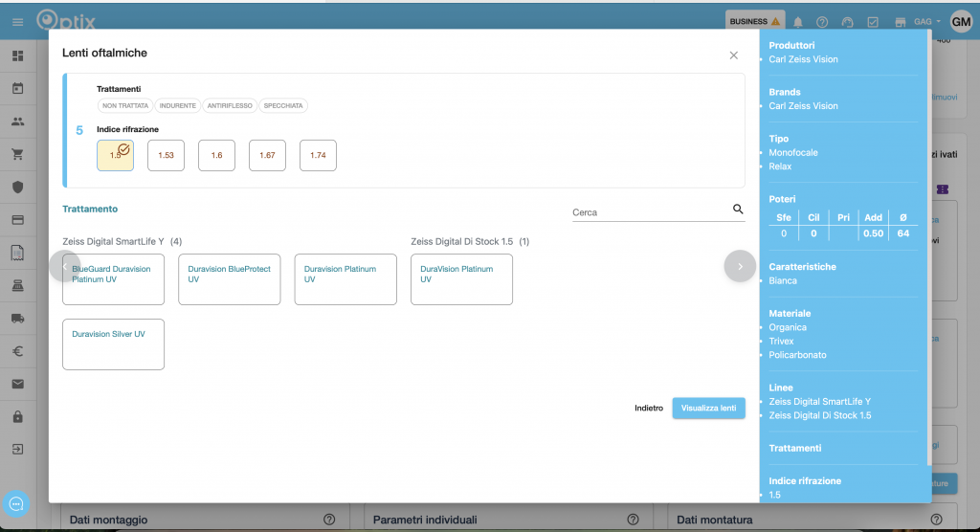Open the notifications bell icon
Image resolution: width=980 pixels, height=532 pixels.
point(798,21)
